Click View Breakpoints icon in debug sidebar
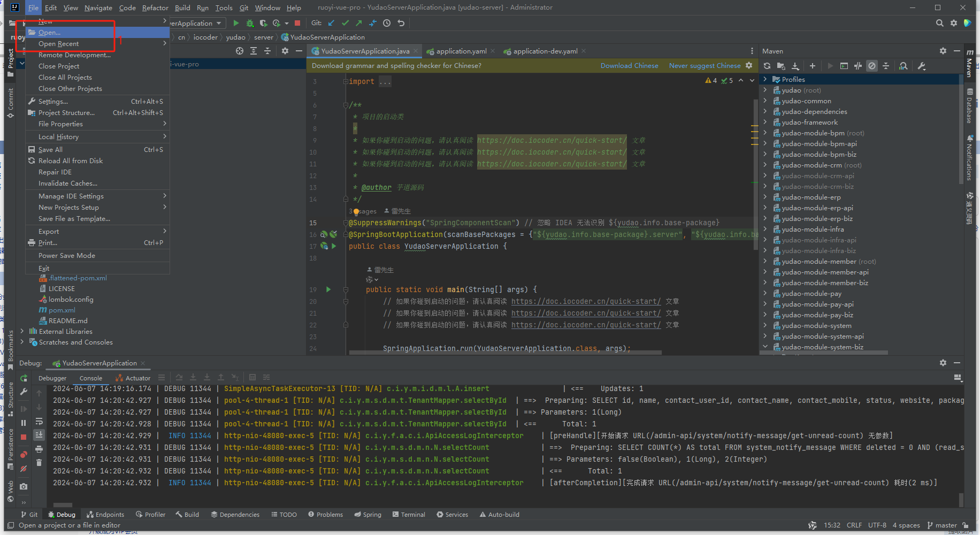 click(x=24, y=455)
